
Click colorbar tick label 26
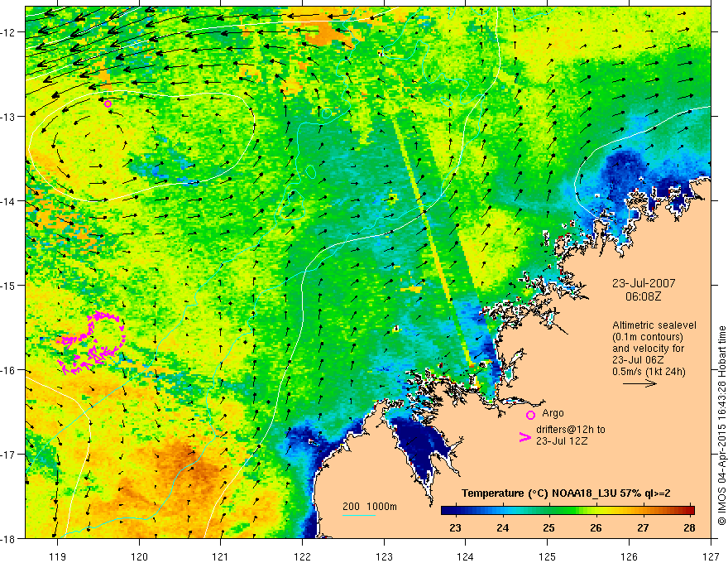[596, 527]
